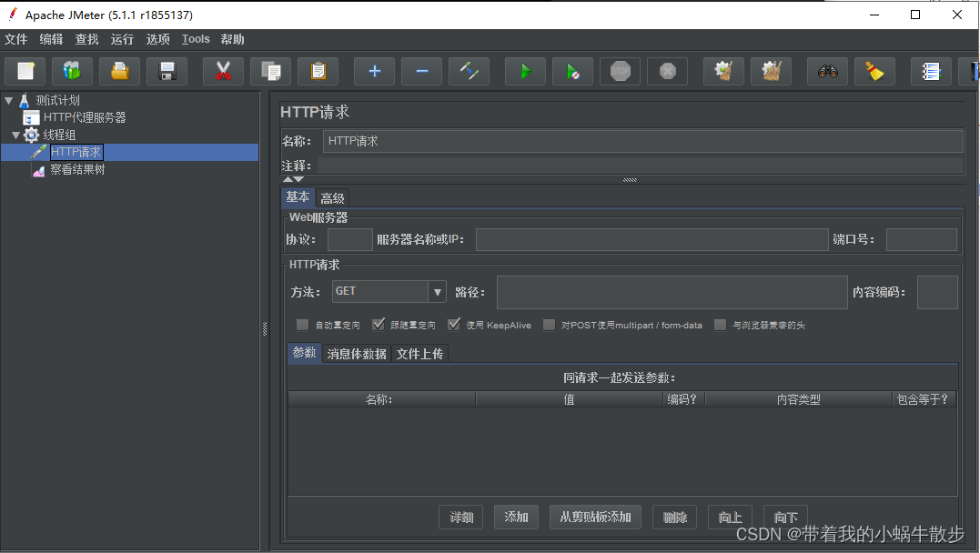Image resolution: width=980 pixels, height=553 pixels.
Task: Stop the test with STOP icon
Action: pos(621,71)
